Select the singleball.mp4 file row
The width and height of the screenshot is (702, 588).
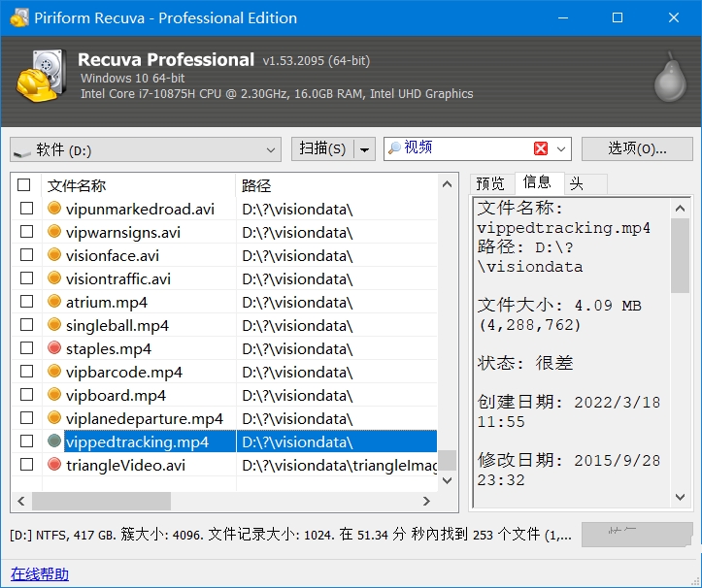click(224, 325)
